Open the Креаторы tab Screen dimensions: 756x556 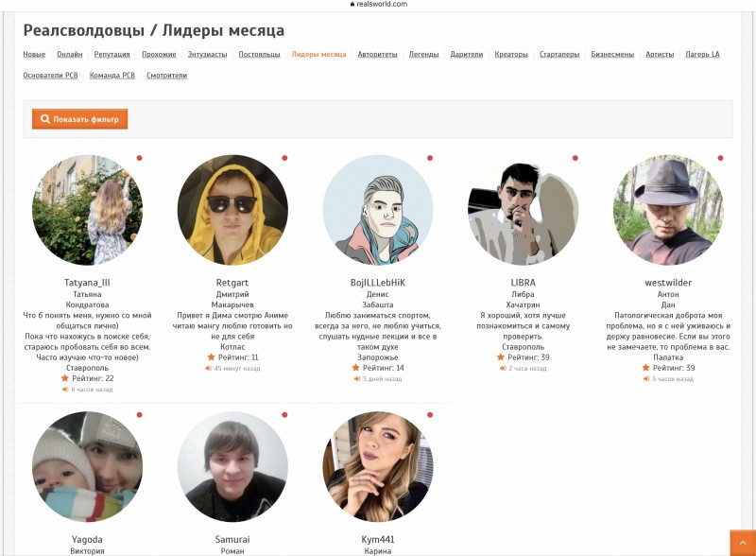click(x=511, y=54)
